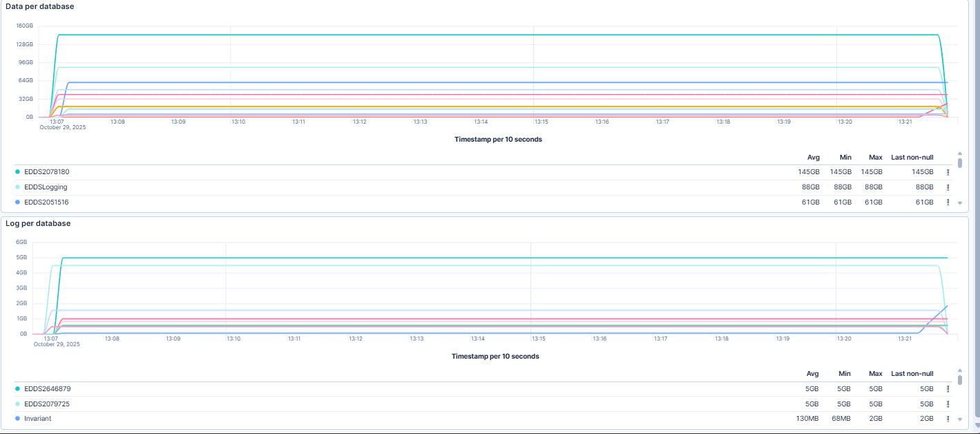Open the options menu for EDDSLogging series
The height and width of the screenshot is (434, 980).
coord(948,187)
